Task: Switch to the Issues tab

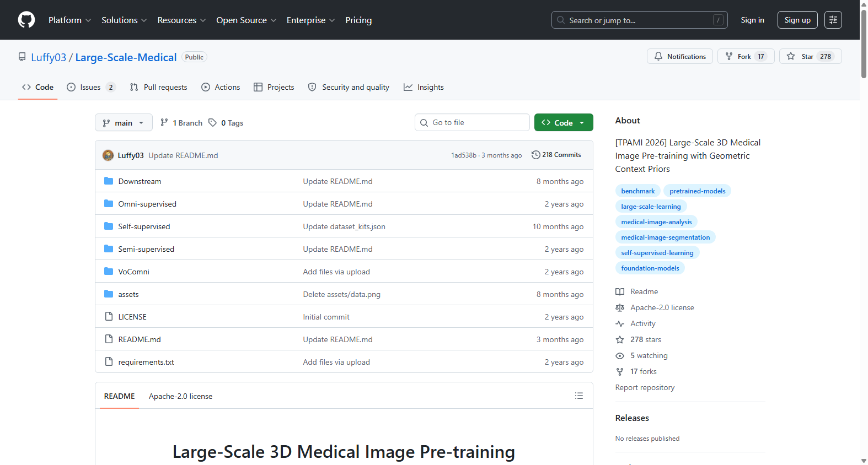Action: [x=91, y=87]
